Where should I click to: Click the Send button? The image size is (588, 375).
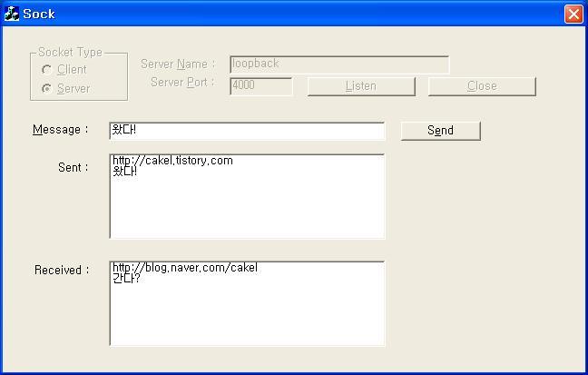tap(441, 131)
